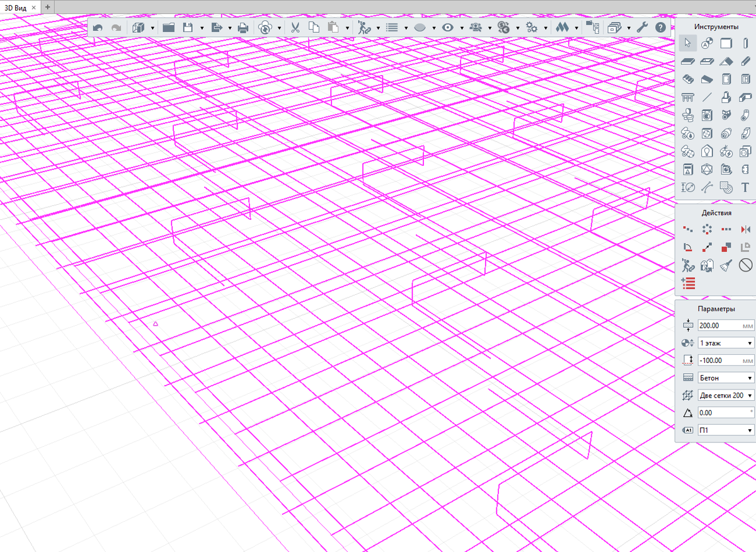Open the wrench settings icon
The image size is (756, 552).
point(642,28)
